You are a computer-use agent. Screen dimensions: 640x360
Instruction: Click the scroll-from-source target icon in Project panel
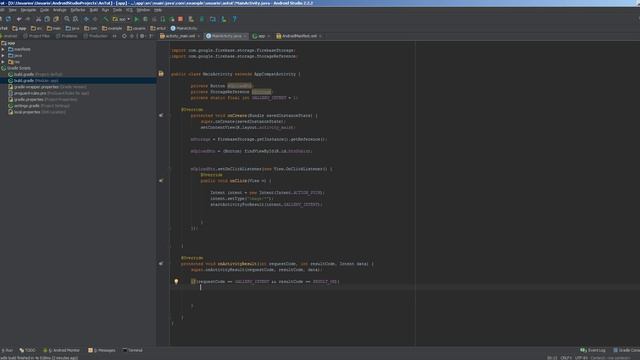click(x=124, y=36)
